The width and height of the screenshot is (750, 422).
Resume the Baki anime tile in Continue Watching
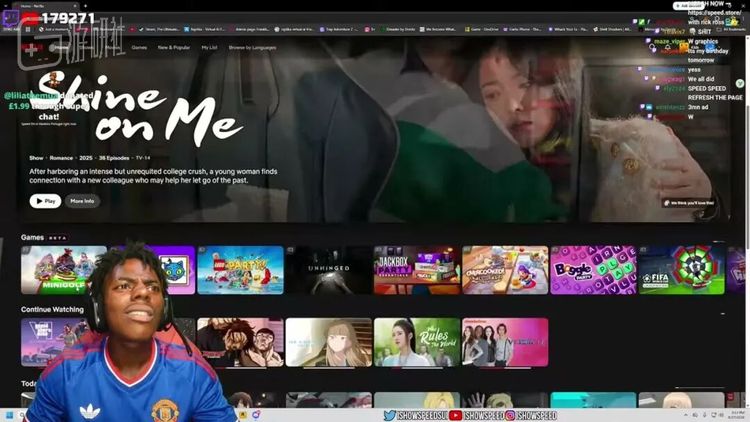pyautogui.click(x=240, y=342)
